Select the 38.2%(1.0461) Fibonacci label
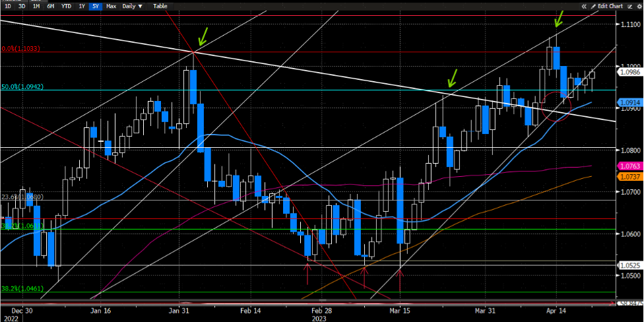Viewport: 644px width, 322px height. coord(22,289)
